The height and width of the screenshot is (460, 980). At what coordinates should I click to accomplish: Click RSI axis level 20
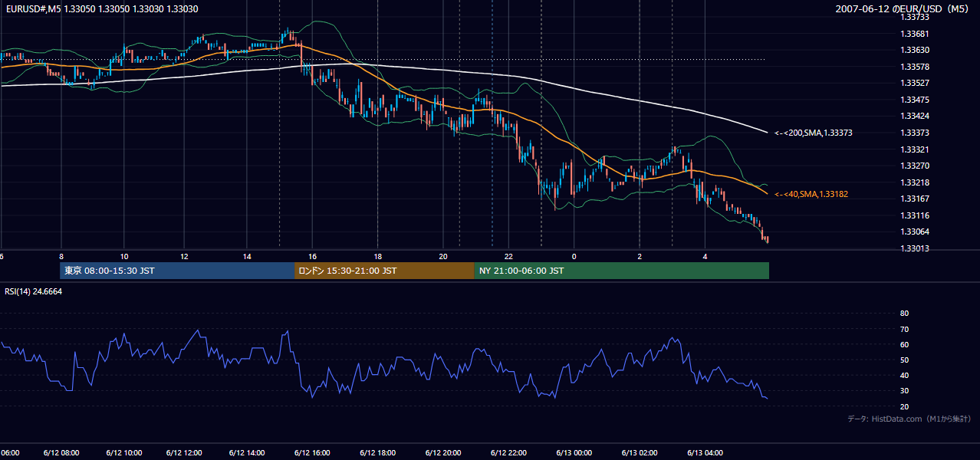point(904,406)
